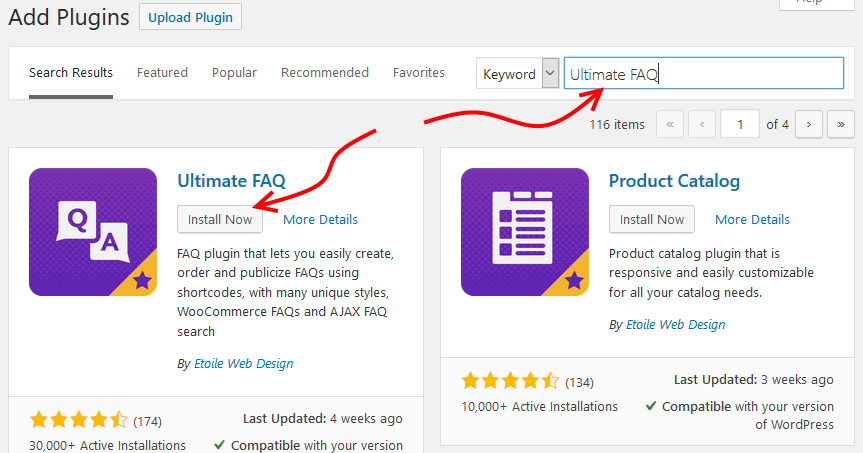Image resolution: width=863 pixels, height=453 pixels.
Task: Click the current page number field
Action: (740, 124)
